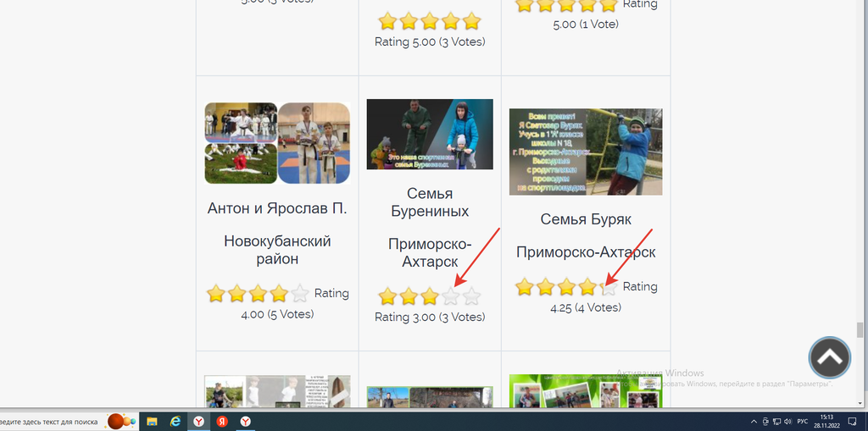Rate Антон и Ярослав П. two stars
The height and width of the screenshot is (431, 868).
click(x=236, y=293)
